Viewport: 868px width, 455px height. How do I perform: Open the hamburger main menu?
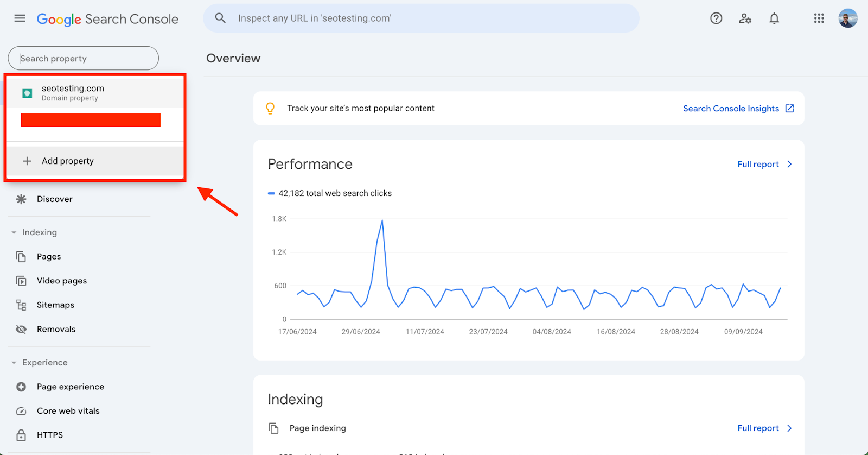(20, 18)
